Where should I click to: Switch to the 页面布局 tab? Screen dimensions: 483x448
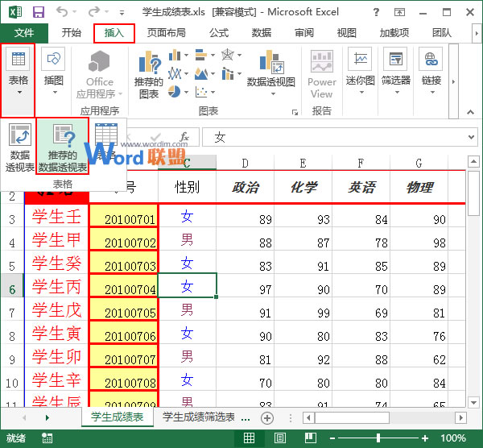tap(166, 33)
